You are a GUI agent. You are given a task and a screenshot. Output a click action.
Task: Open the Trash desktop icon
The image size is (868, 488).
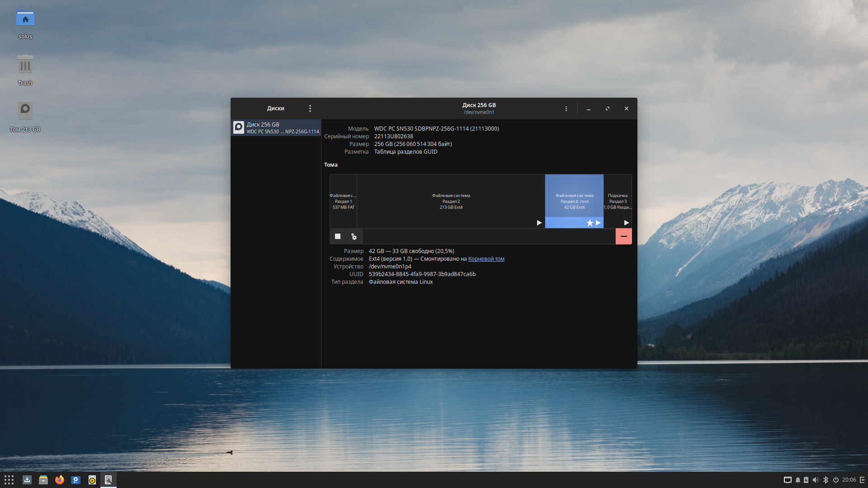(25, 66)
